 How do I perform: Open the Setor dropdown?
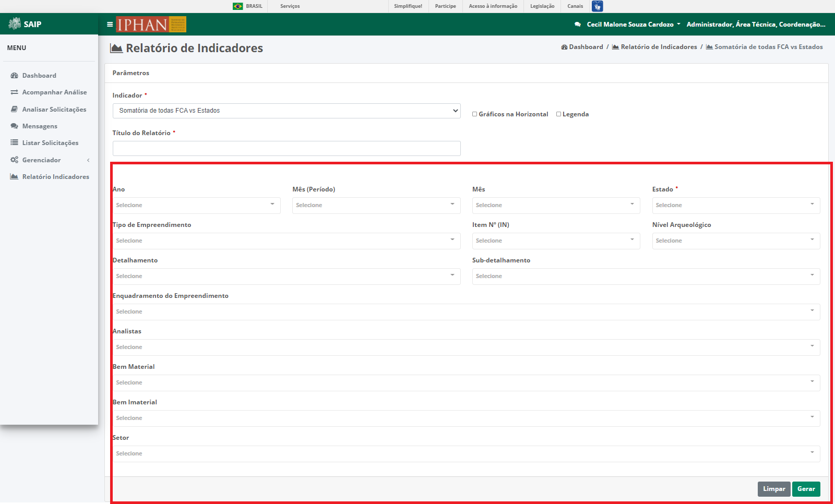pyautogui.click(x=467, y=454)
